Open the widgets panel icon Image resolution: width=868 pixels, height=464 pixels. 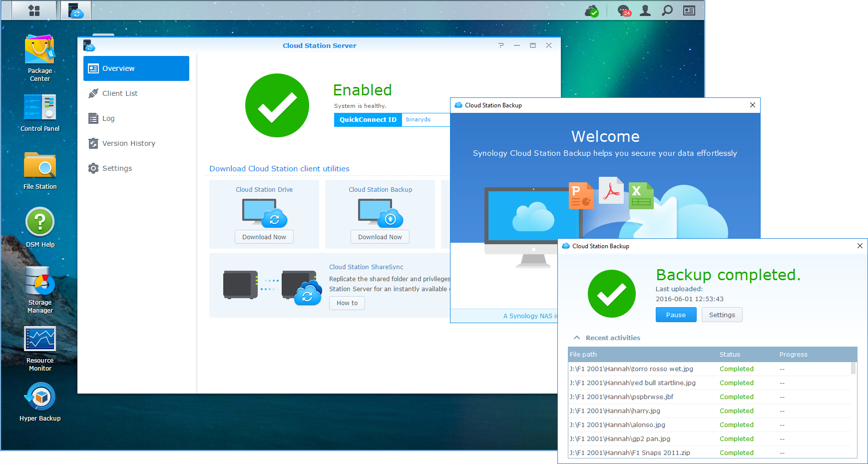click(689, 10)
